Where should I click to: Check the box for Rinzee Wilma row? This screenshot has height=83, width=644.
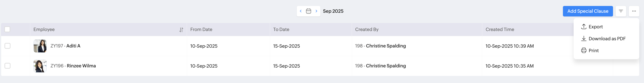pyautogui.click(x=8, y=66)
